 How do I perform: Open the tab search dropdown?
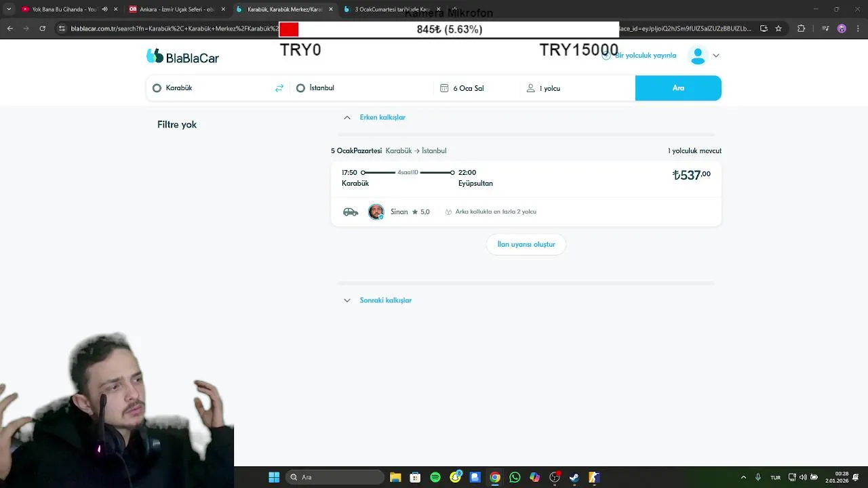[8, 9]
